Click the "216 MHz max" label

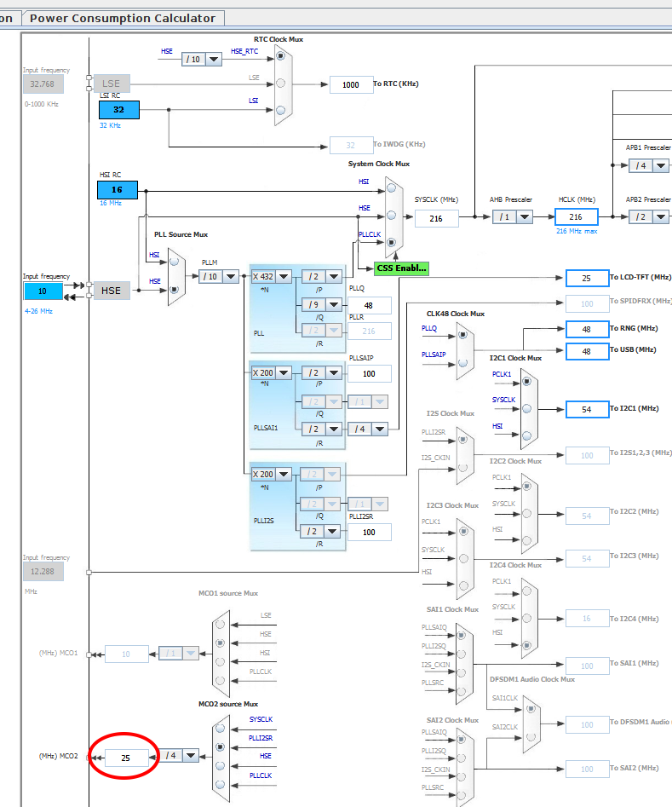pyautogui.click(x=577, y=232)
